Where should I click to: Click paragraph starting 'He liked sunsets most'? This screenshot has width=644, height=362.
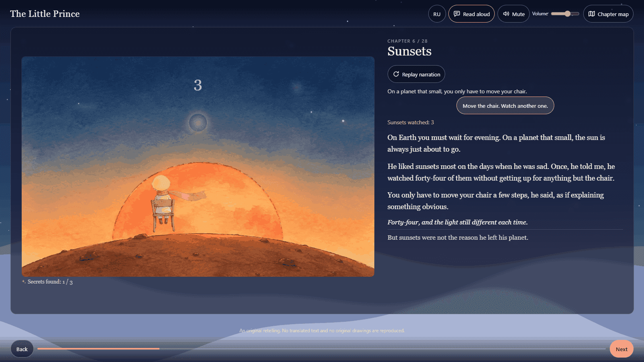point(501,172)
